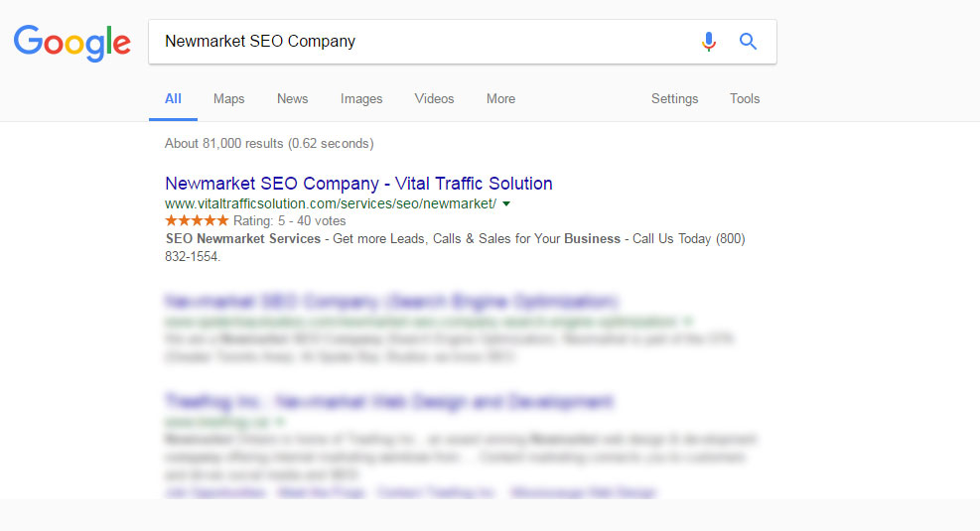This screenshot has width=980, height=531.
Task: Open the blurred second search result title
Action: click(392, 302)
